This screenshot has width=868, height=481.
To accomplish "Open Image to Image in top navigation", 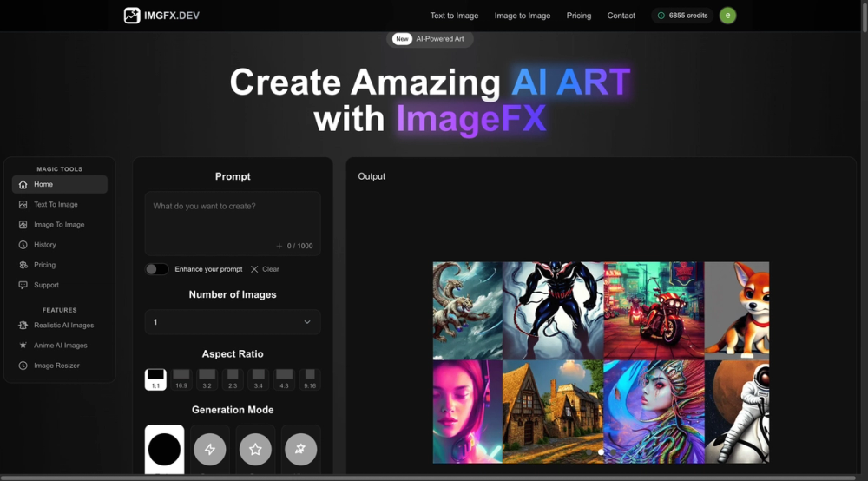I will (523, 16).
